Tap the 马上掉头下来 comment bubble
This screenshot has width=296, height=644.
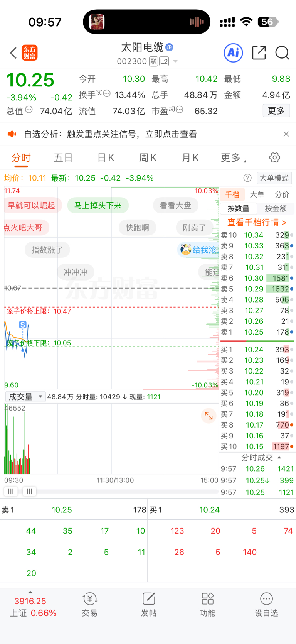click(98, 205)
